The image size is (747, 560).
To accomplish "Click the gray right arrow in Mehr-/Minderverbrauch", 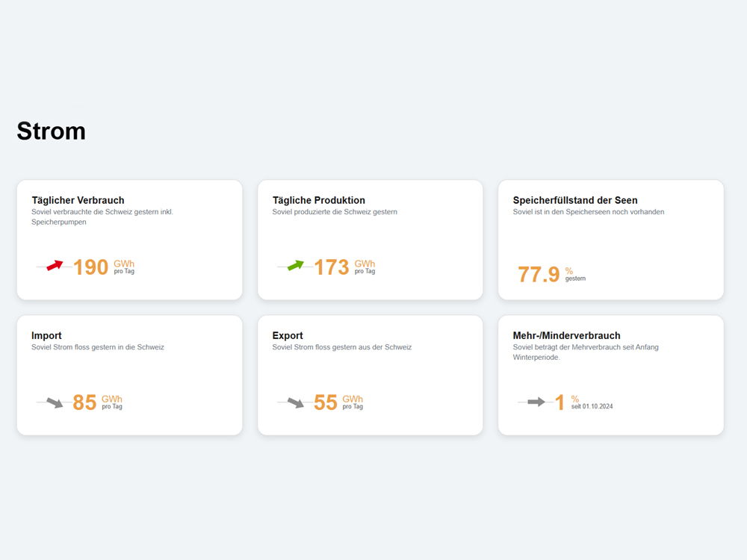I will [x=536, y=402].
